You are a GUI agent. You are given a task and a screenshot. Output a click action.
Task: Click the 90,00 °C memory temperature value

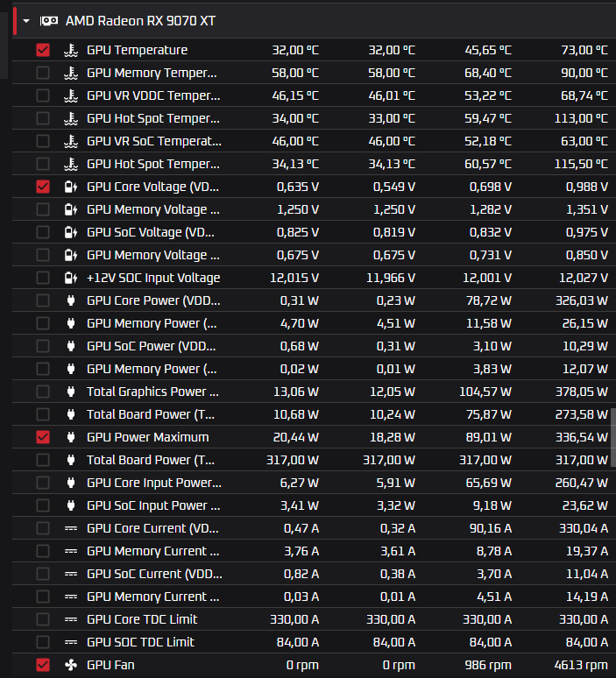click(x=584, y=73)
